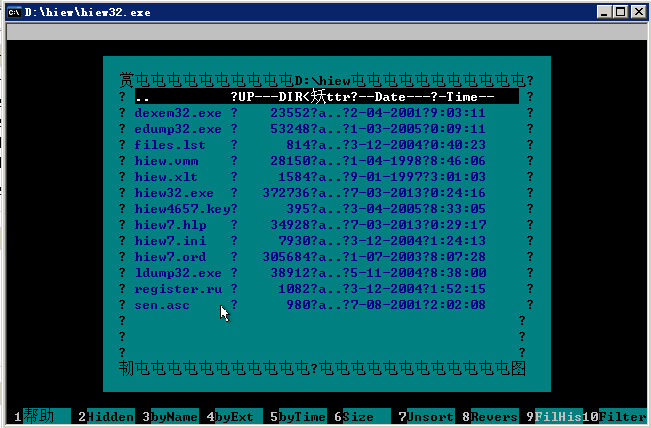The width and height of the screenshot is (651, 428).
Task: Minimize the console window
Action: [x=604, y=12]
